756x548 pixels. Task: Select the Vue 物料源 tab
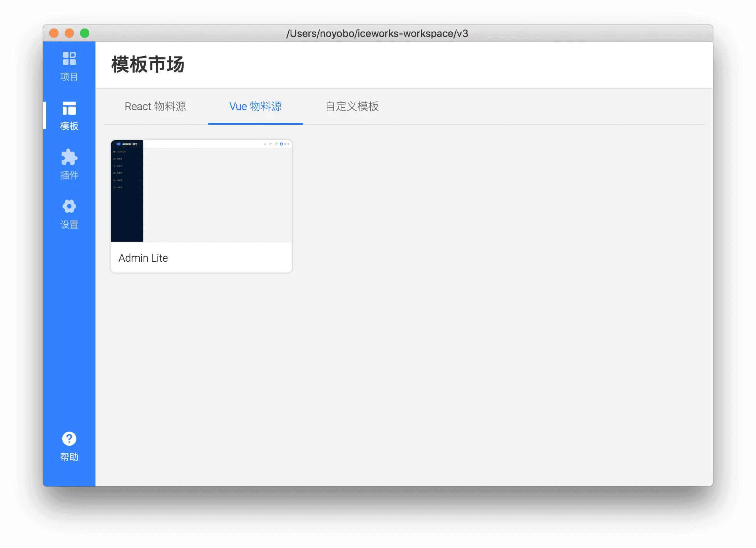255,106
